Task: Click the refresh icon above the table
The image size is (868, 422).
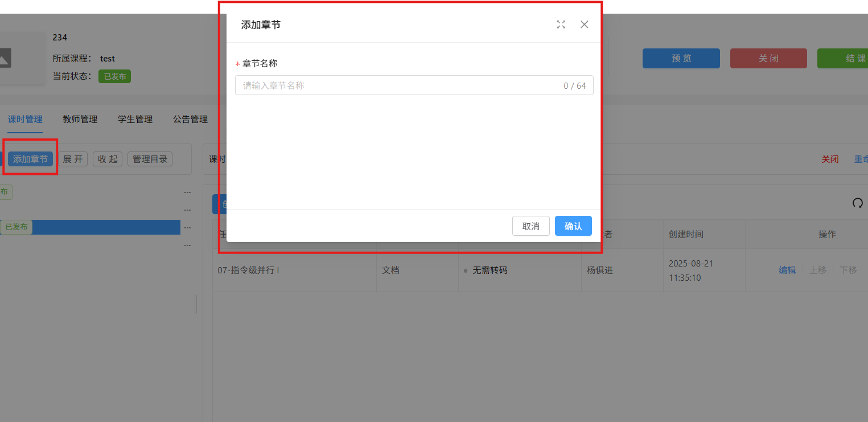Action: click(857, 203)
